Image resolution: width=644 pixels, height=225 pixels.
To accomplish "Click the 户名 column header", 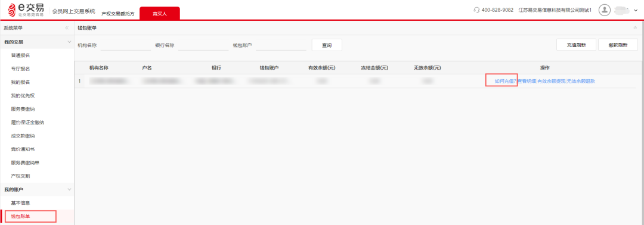I will (x=147, y=68).
